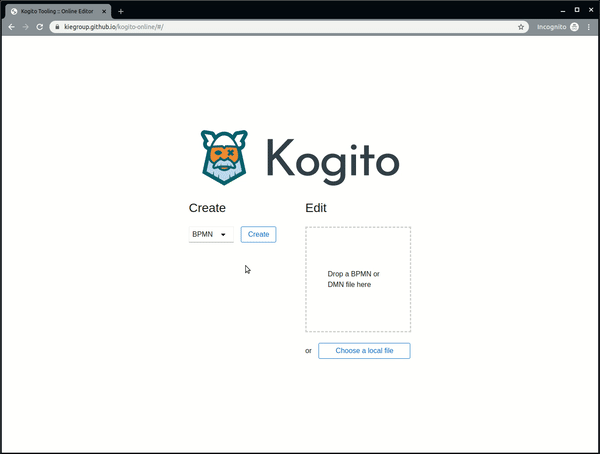Click the browser forward arrow
Viewport: 600px width, 454px height.
coord(26,27)
